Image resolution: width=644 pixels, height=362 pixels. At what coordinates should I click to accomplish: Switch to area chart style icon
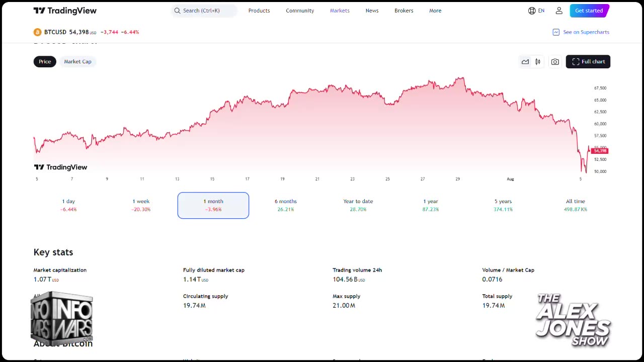click(525, 62)
